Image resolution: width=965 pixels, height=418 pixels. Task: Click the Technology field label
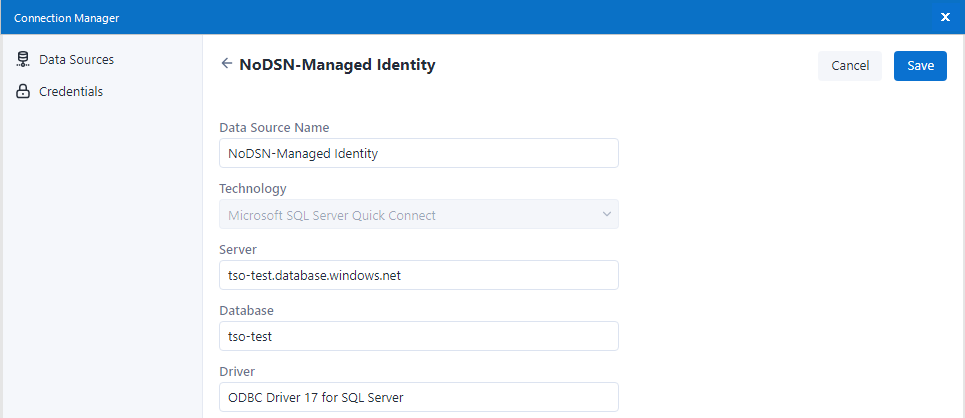point(252,188)
